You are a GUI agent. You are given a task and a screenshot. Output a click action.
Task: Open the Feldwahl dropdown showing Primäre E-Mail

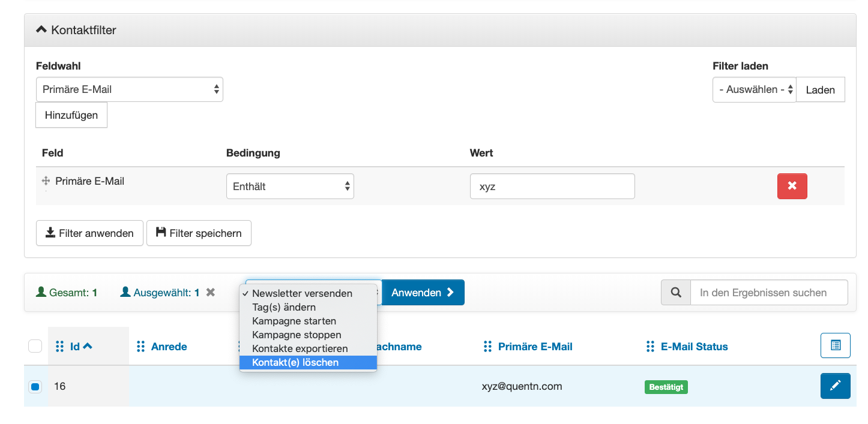coord(129,89)
